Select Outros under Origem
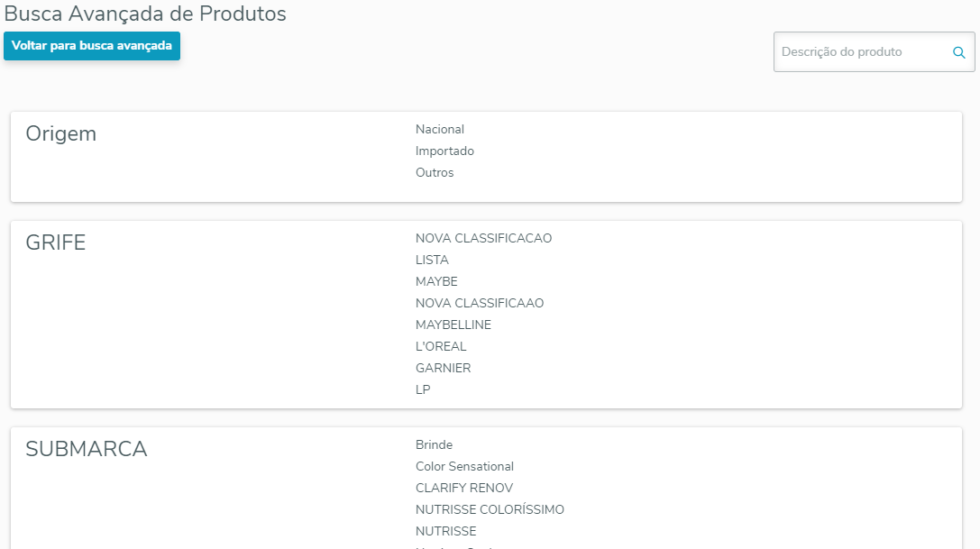 click(x=435, y=173)
